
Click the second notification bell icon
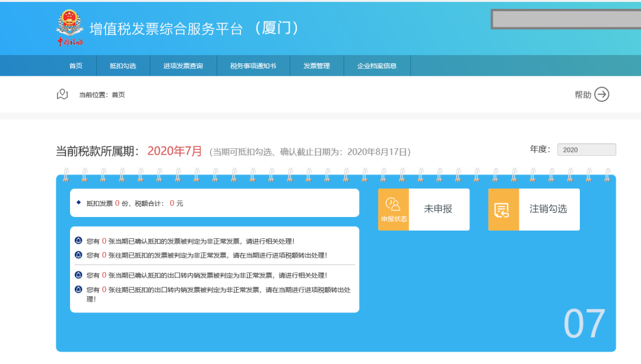(78, 255)
